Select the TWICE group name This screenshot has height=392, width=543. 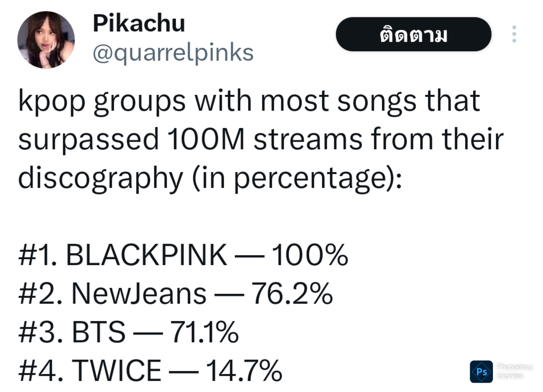tap(117, 371)
